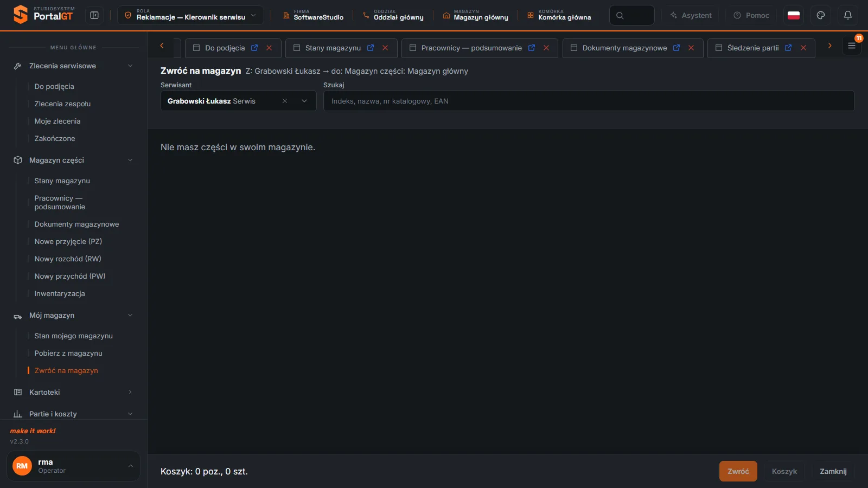Open the Serwisant dropdown

304,101
